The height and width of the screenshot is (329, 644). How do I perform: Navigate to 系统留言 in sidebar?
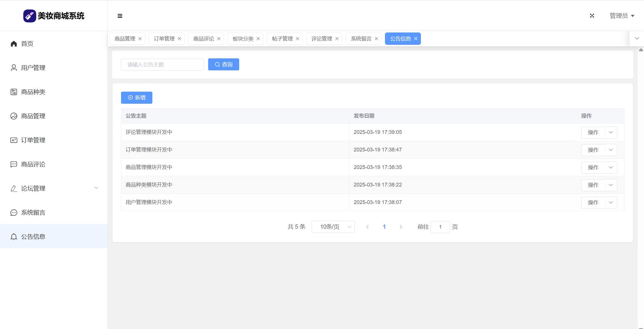click(x=33, y=213)
